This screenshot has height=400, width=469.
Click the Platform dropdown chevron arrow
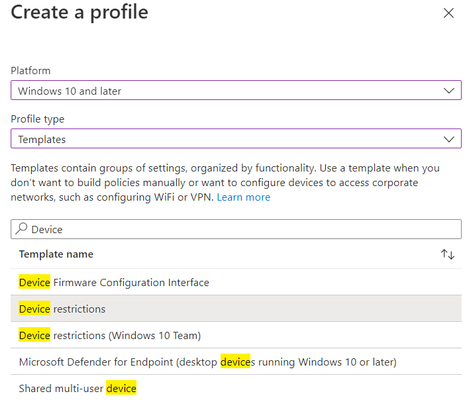(x=449, y=91)
